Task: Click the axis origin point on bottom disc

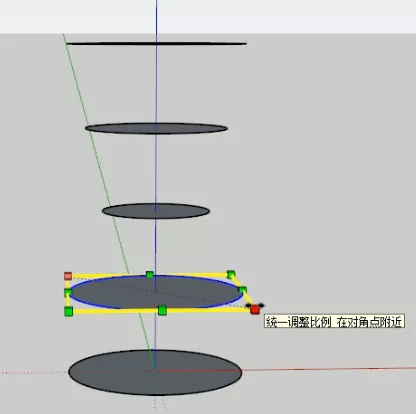Action: pyautogui.click(x=155, y=370)
